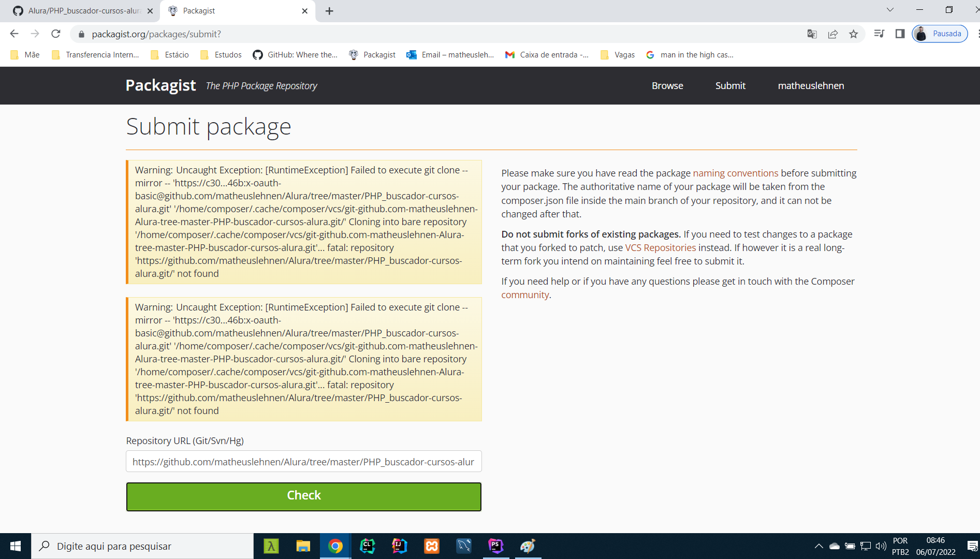Open the lambda terminal taskbar app
The image size is (980, 559).
[x=271, y=546]
